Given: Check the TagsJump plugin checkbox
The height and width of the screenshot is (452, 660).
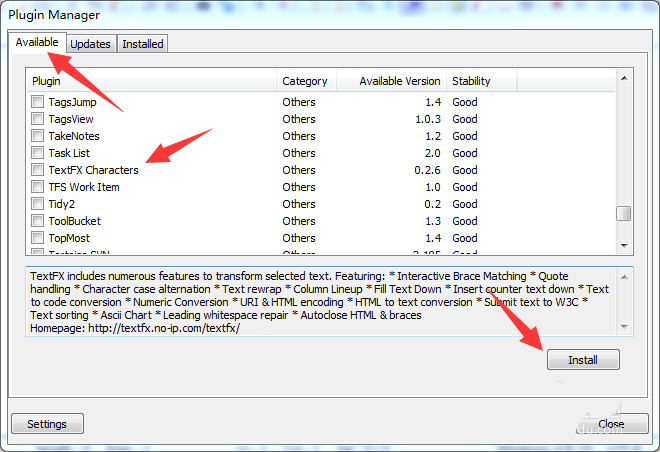Looking at the screenshot, I should pyautogui.click(x=37, y=102).
